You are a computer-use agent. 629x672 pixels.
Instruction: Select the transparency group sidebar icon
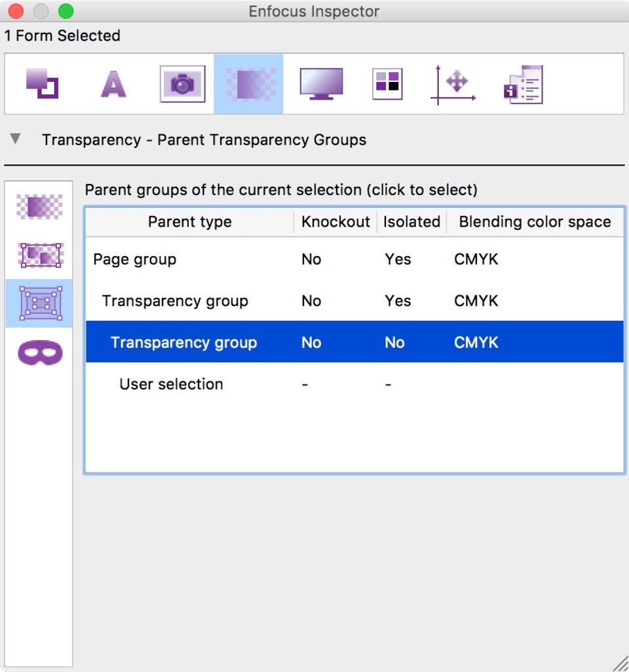point(41,255)
